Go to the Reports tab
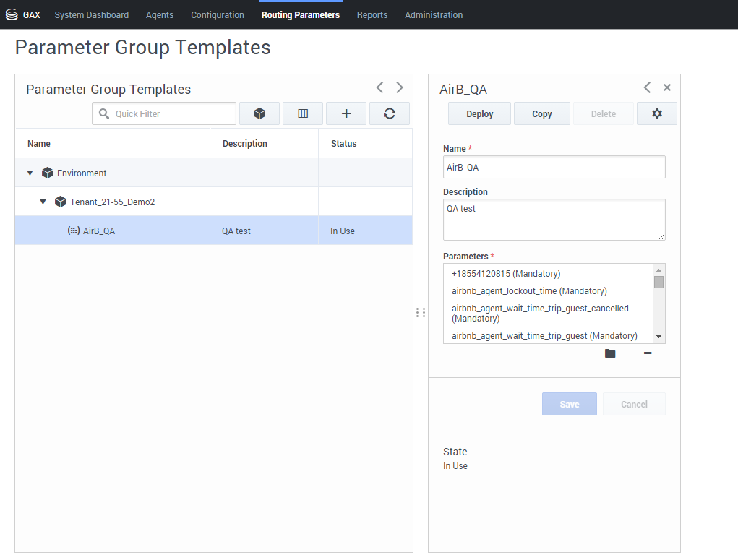The height and width of the screenshot is (560, 738). pyautogui.click(x=372, y=14)
